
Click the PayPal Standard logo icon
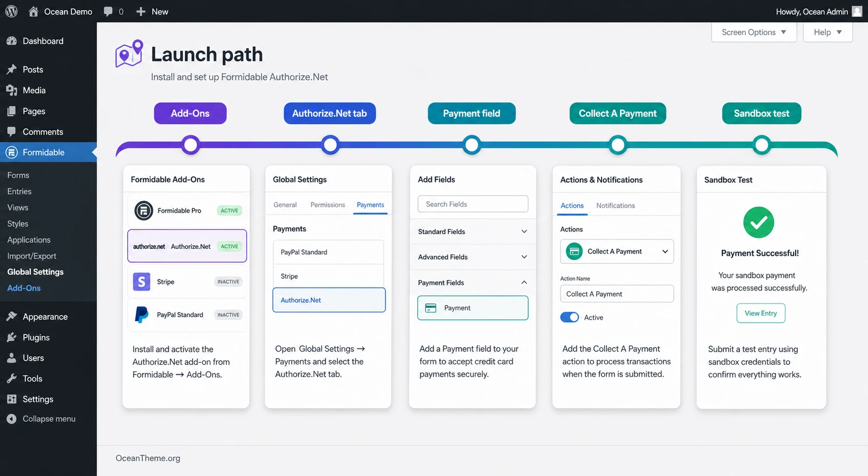[x=142, y=315]
